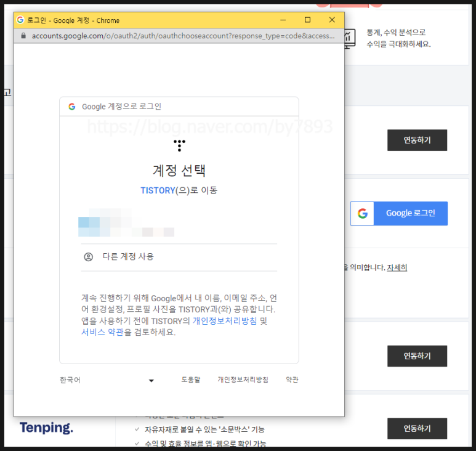The image size is (476, 451).
Task: Click '통계, 수익 분석으로' text on background page
Action: [396, 33]
